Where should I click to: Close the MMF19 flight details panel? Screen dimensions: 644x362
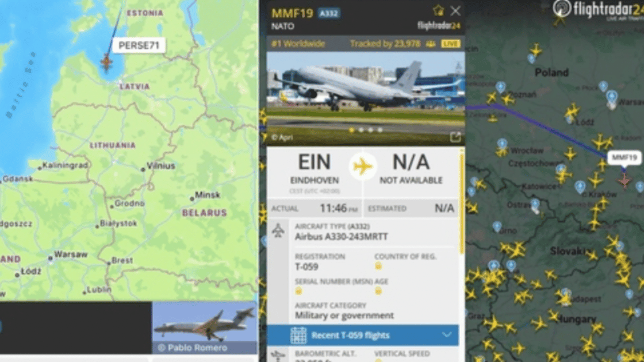(455, 11)
